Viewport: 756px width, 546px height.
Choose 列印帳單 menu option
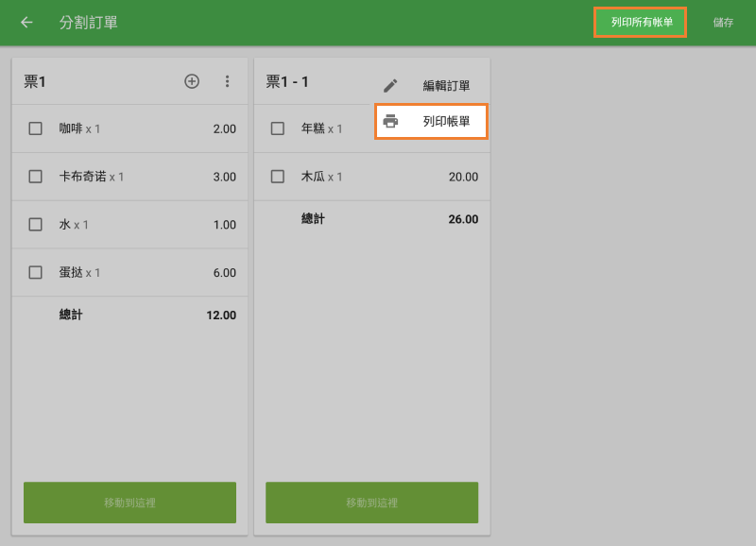click(x=446, y=122)
